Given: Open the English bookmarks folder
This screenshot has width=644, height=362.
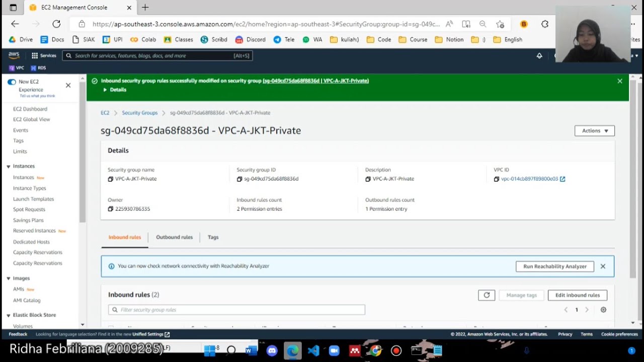Looking at the screenshot, I should pyautogui.click(x=507, y=39).
